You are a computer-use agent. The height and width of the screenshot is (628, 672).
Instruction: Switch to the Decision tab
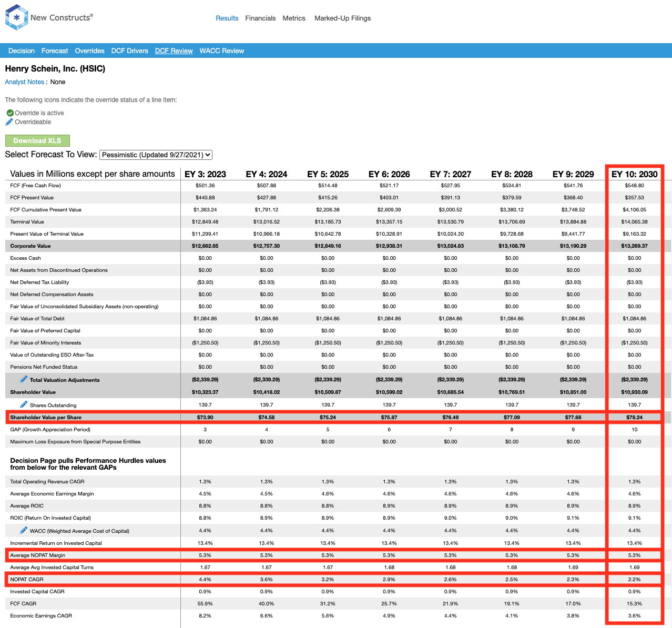coord(22,51)
